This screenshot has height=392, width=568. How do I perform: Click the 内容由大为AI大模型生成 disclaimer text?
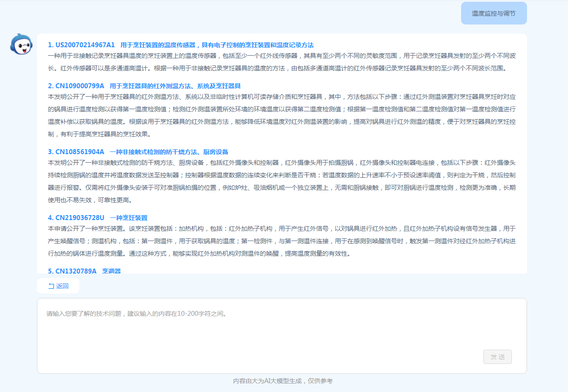click(283, 381)
